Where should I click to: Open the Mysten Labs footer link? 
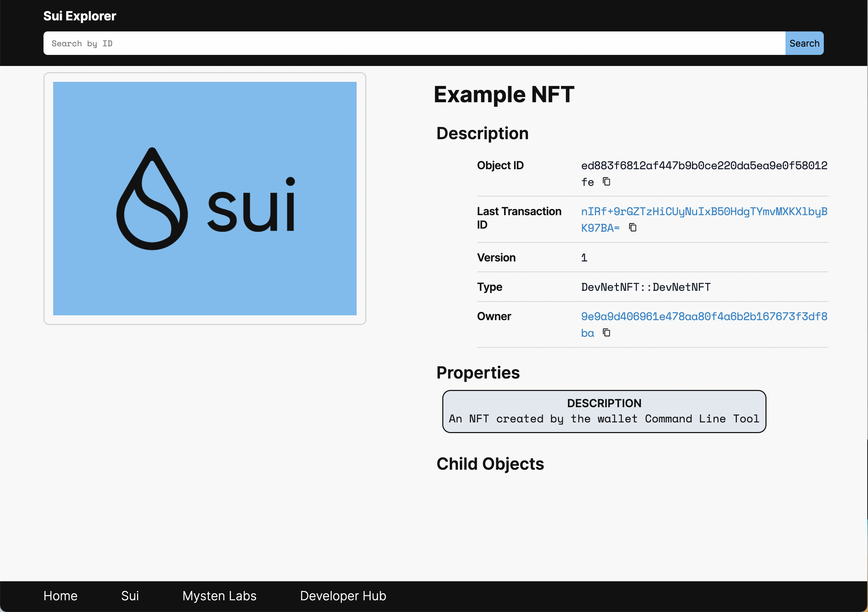(x=219, y=596)
